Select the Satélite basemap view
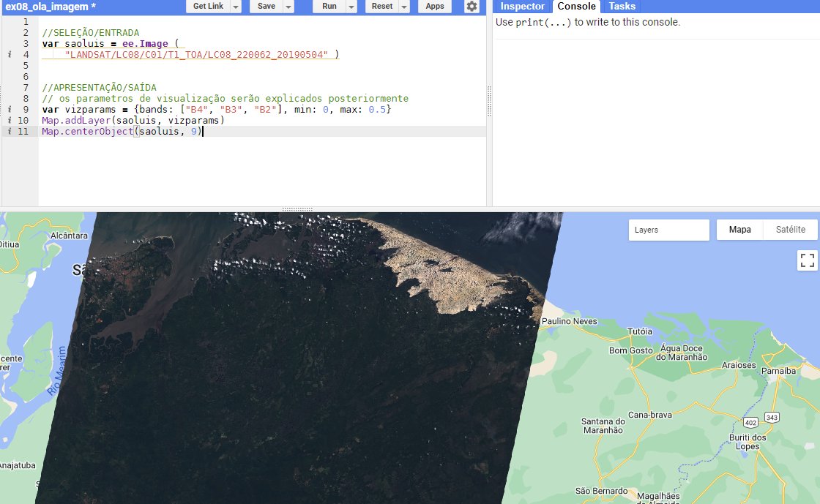This screenshot has height=504, width=820. [790, 229]
